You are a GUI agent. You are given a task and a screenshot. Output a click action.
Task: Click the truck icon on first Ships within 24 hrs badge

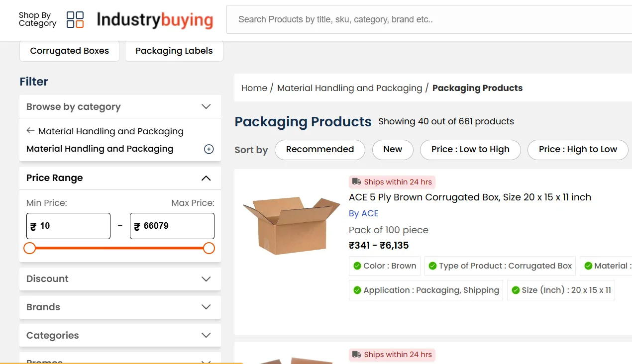click(x=356, y=182)
